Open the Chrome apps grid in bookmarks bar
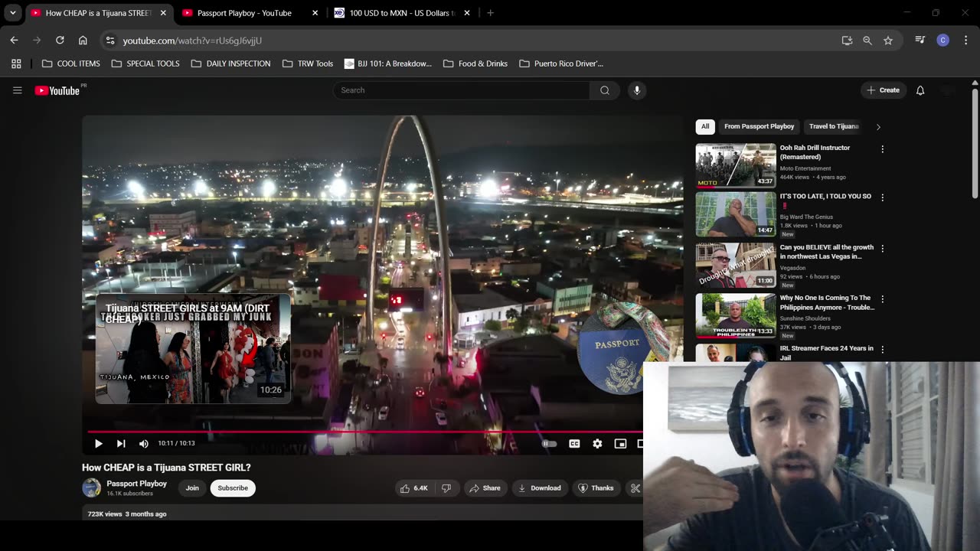The image size is (980, 551). point(16,64)
